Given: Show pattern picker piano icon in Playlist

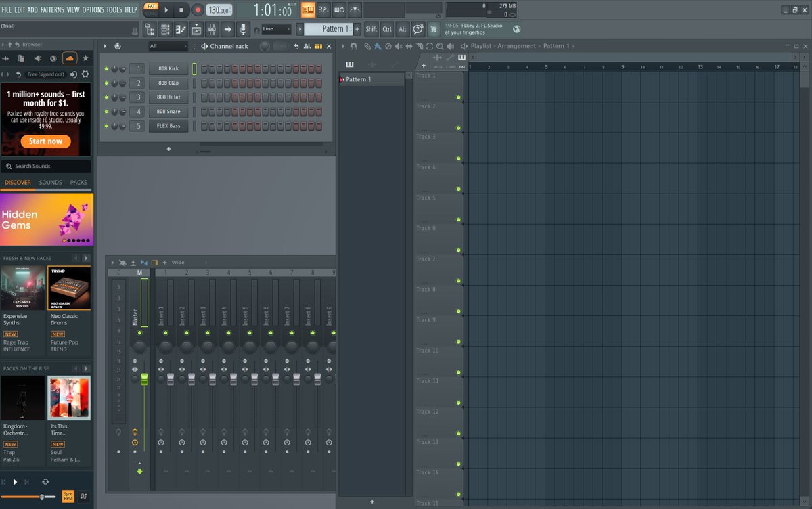Looking at the screenshot, I should coord(350,64).
